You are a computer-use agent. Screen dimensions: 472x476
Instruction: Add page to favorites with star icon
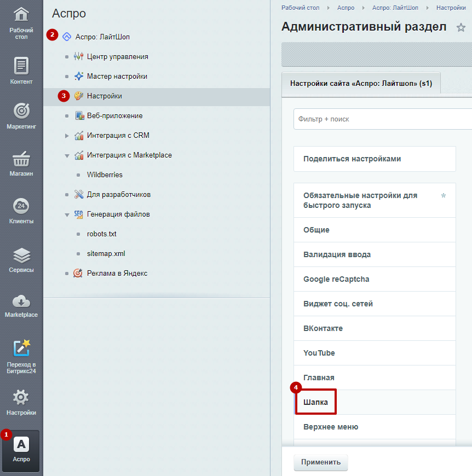click(x=461, y=27)
